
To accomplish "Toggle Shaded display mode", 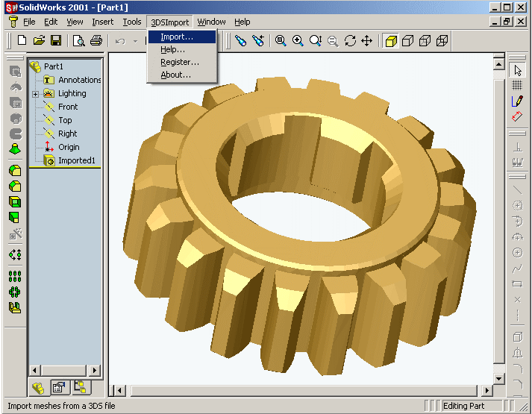I will (x=390, y=41).
